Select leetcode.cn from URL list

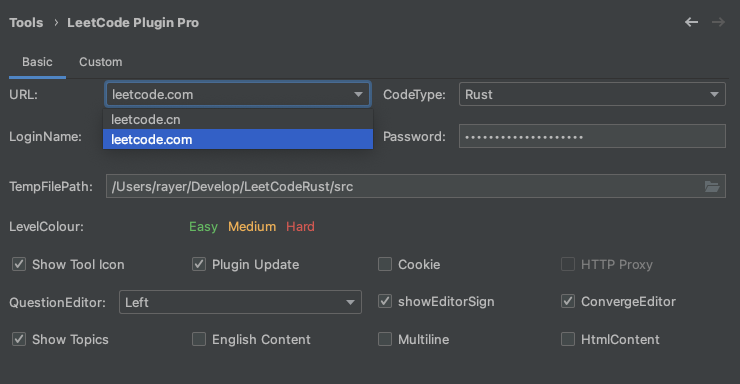[x=238, y=119]
